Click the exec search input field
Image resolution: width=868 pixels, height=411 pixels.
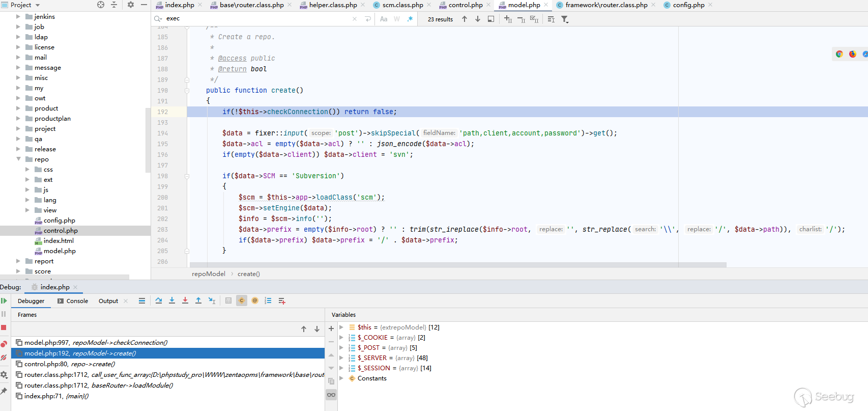point(254,19)
